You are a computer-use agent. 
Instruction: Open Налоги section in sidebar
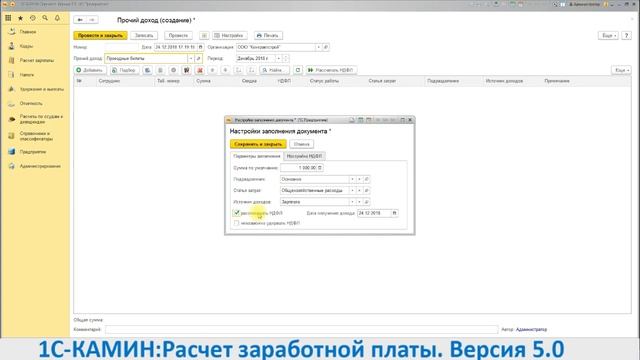(27, 75)
